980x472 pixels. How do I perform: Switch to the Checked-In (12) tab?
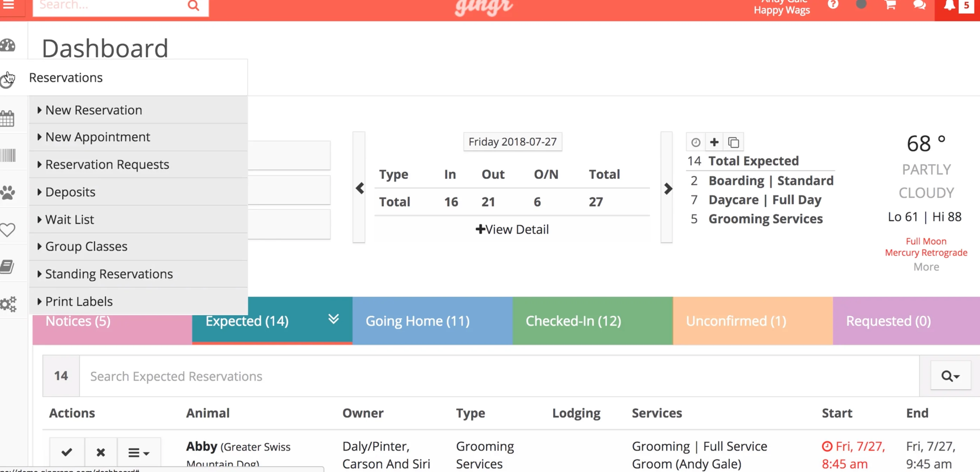[x=573, y=321]
